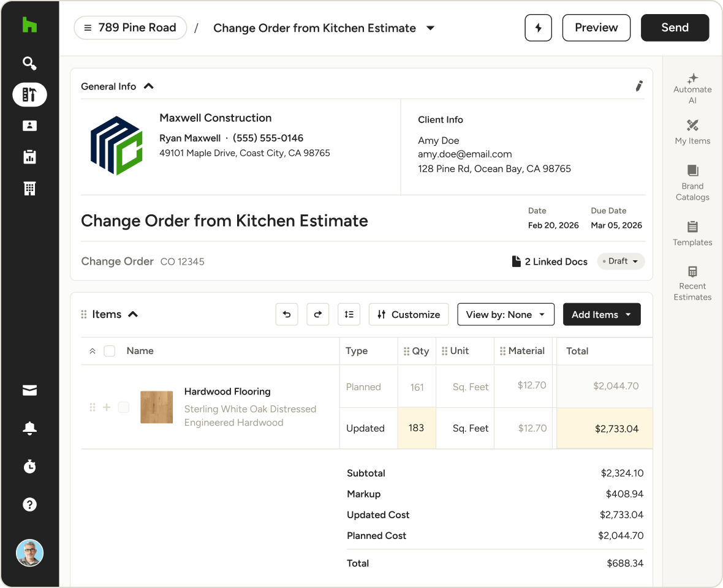This screenshot has height=588, width=723.
Task: Open the View by: None dropdown
Action: (505, 314)
